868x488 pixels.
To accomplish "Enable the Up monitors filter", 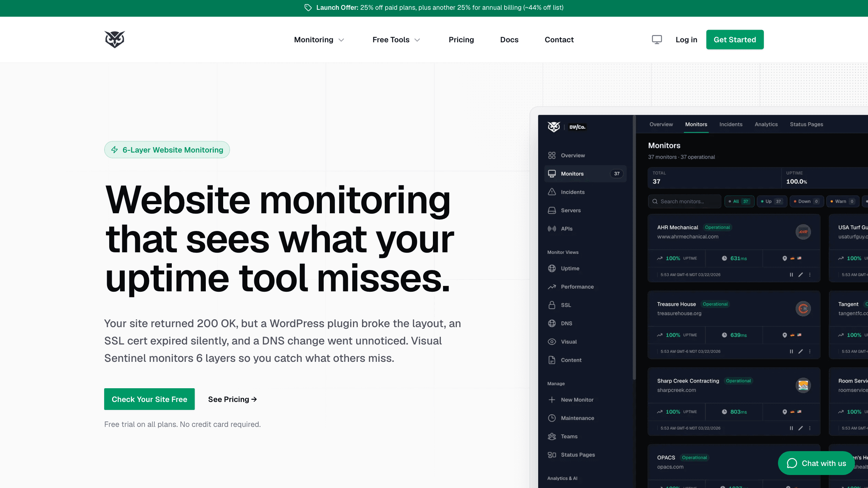I will click(x=772, y=201).
